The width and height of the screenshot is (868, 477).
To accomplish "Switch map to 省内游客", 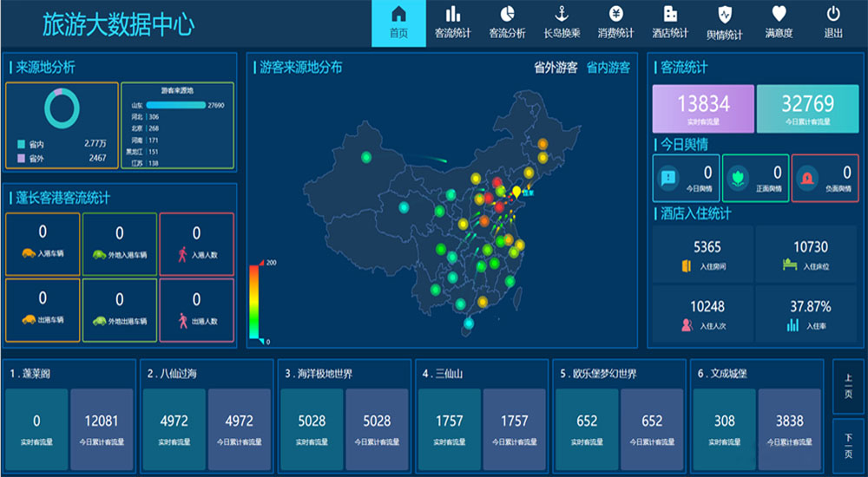I will pyautogui.click(x=608, y=68).
